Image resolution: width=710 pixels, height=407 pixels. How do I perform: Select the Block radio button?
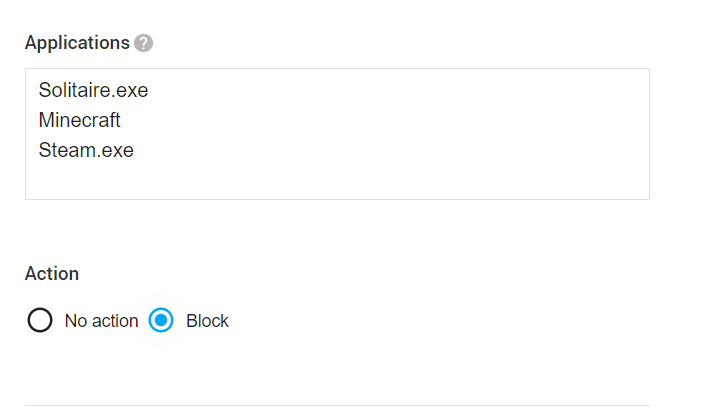tap(161, 321)
